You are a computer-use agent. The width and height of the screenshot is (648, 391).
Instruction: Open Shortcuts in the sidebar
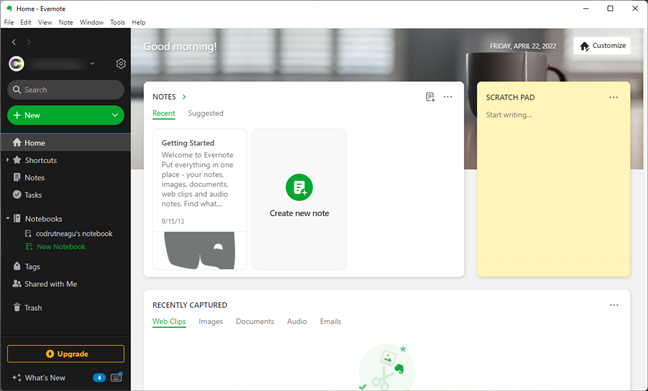40,160
